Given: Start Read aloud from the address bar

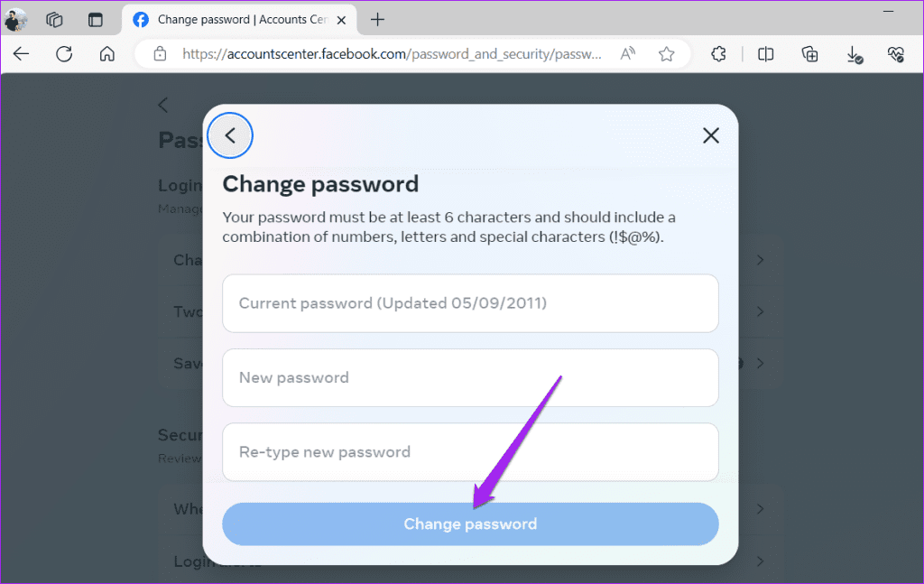Looking at the screenshot, I should click(x=627, y=54).
